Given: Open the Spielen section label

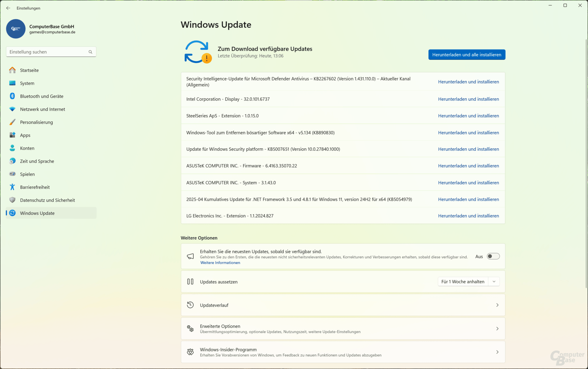Looking at the screenshot, I should [x=27, y=174].
